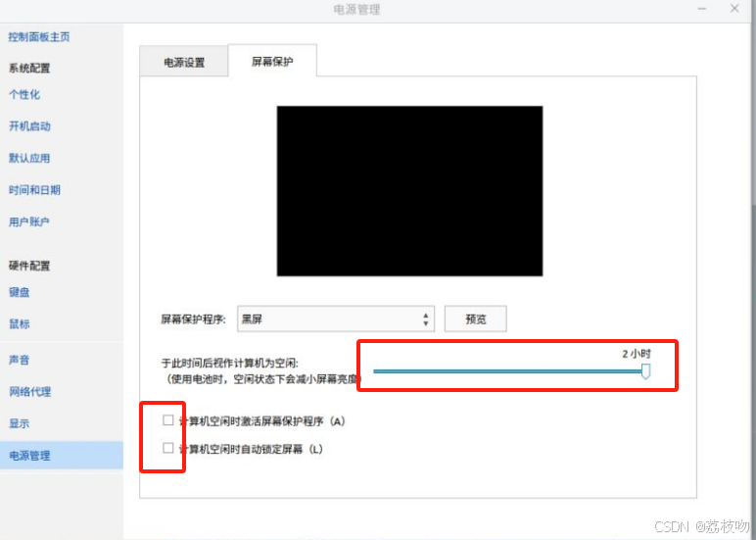756x540 pixels.
Task: Minimize the 电源管理 window
Action: (x=702, y=9)
